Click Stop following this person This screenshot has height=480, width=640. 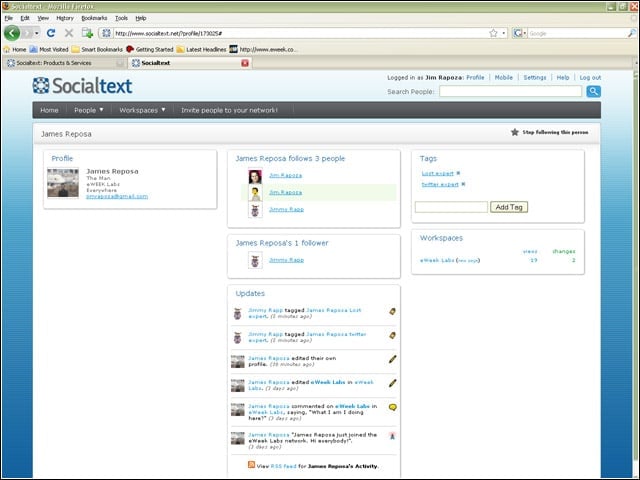[556, 132]
